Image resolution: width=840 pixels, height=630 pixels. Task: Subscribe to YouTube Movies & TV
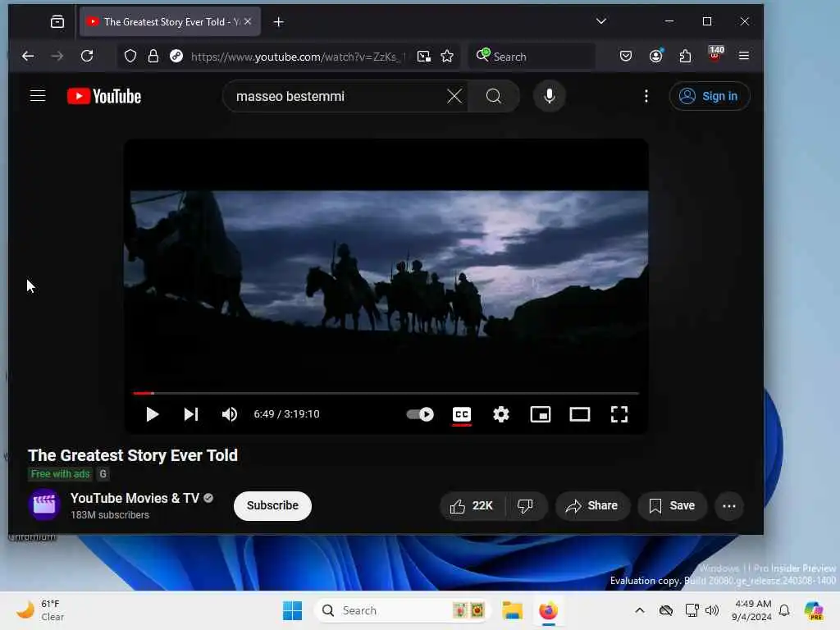click(x=272, y=505)
